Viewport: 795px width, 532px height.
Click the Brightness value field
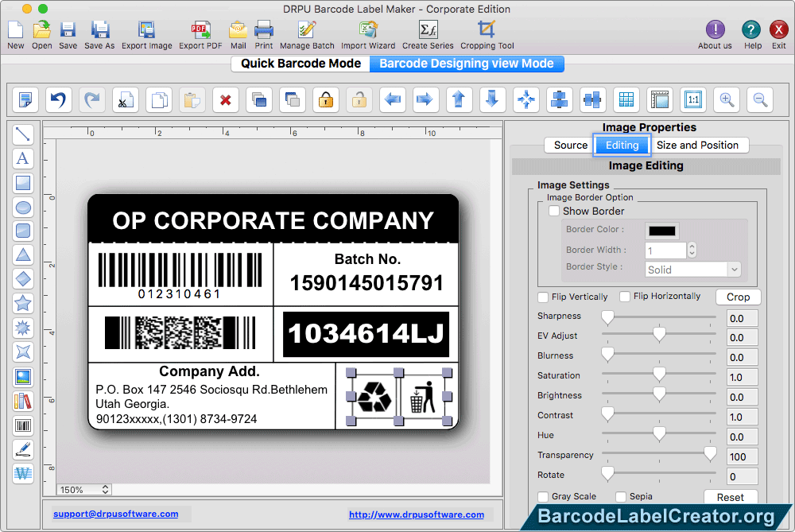742,397
